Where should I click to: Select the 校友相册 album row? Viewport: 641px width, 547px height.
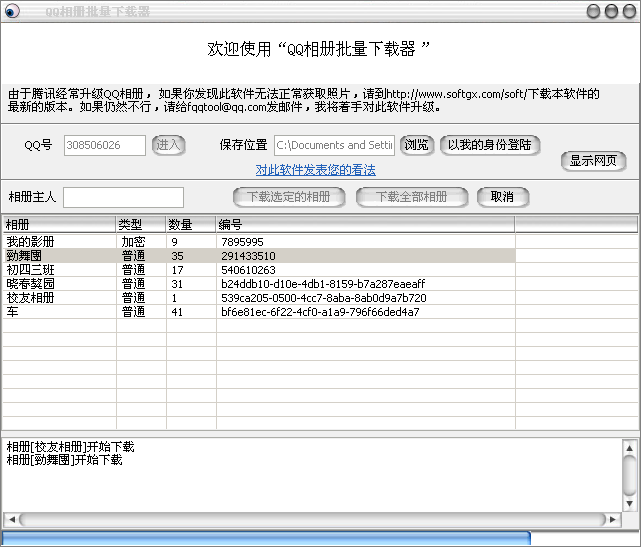pos(259,298)
